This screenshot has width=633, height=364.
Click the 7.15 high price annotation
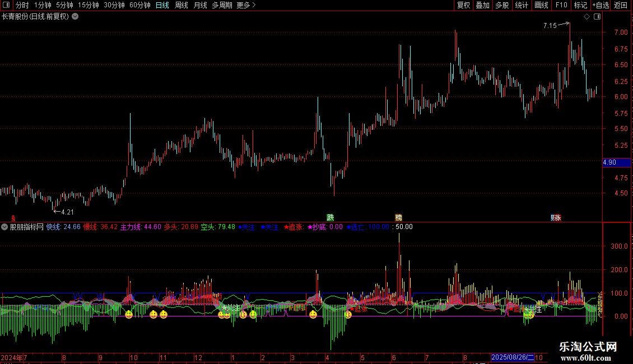pos(550,25)
